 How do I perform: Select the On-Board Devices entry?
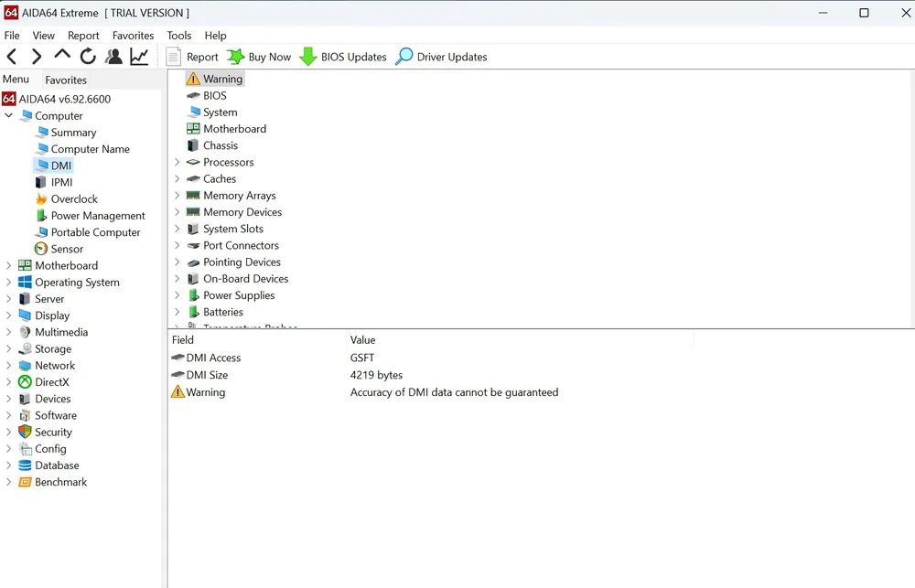tap(245, 279)
